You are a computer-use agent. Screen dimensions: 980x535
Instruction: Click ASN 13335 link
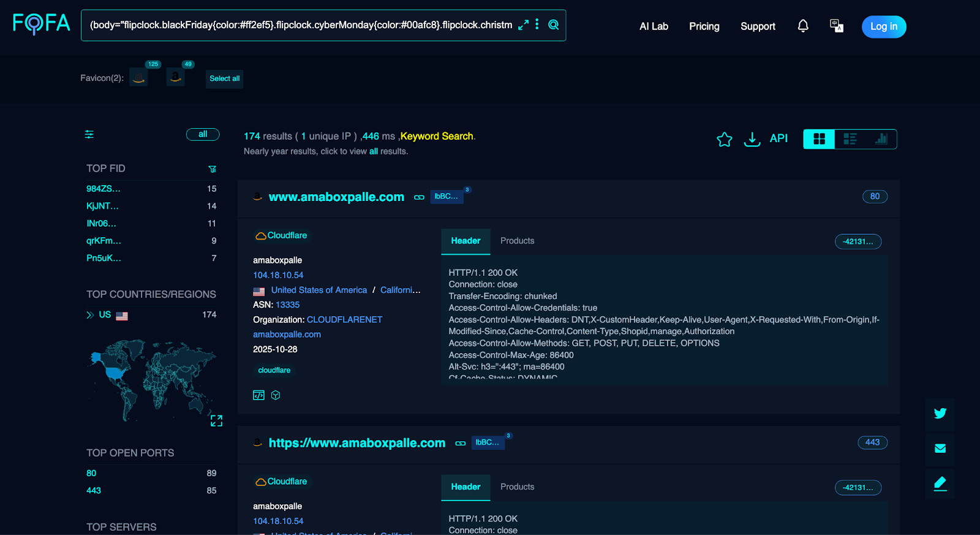(x=287, y=305)
